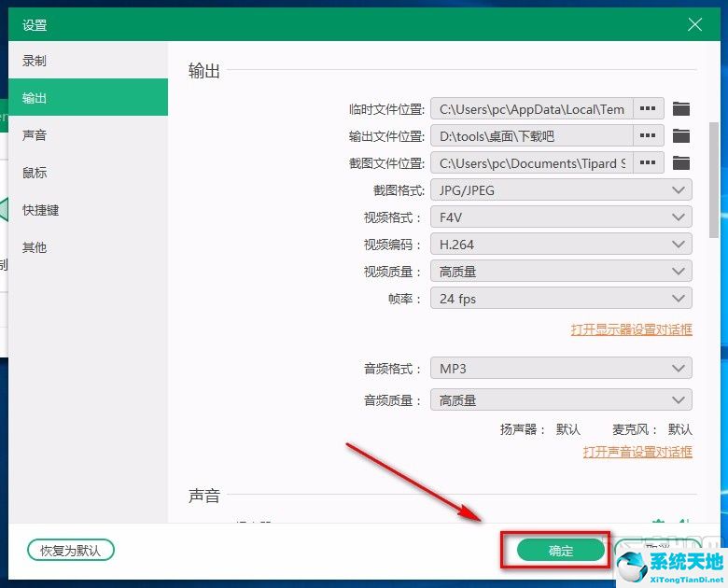Click the 输出文件位置 path field
This screenshot has height=588, width=728.
tap(532, 135)
